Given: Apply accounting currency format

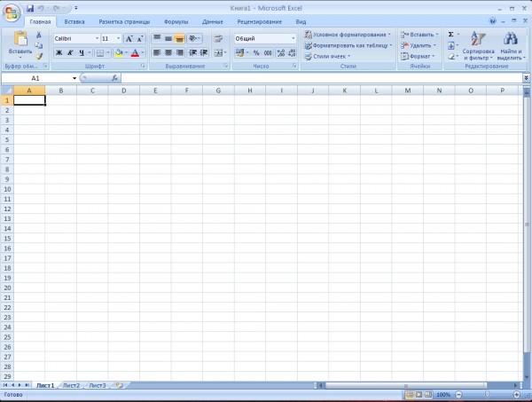Looking at the screenshot, I should pyautogui.click(x=240, y=52).
